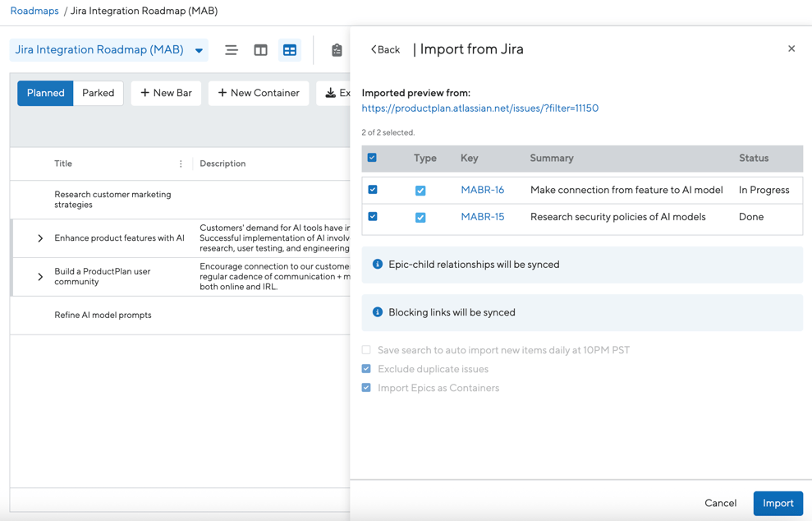Image resolution: width=812 pixels, height=521 pixels.
Task: Expand the Build a ProductPlan user community row
Action: (x=40, y=277)
